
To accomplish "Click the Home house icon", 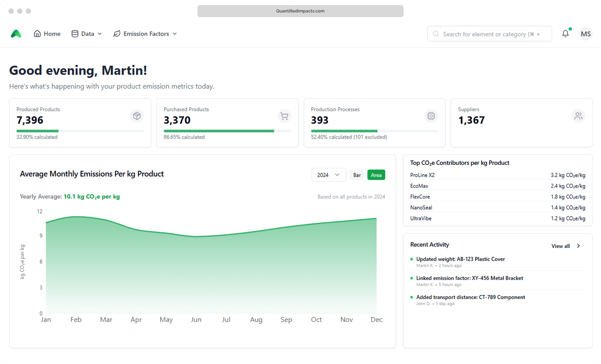I will (x=37, y=34).
